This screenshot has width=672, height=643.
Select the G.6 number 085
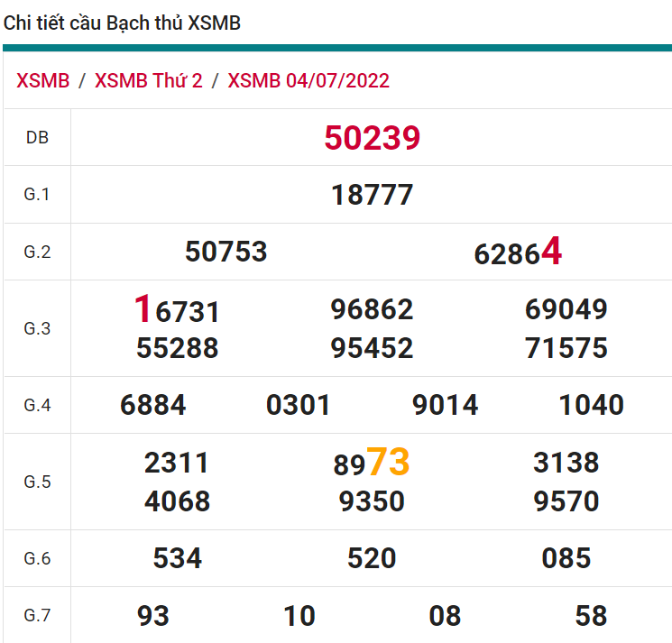(566, 558)
